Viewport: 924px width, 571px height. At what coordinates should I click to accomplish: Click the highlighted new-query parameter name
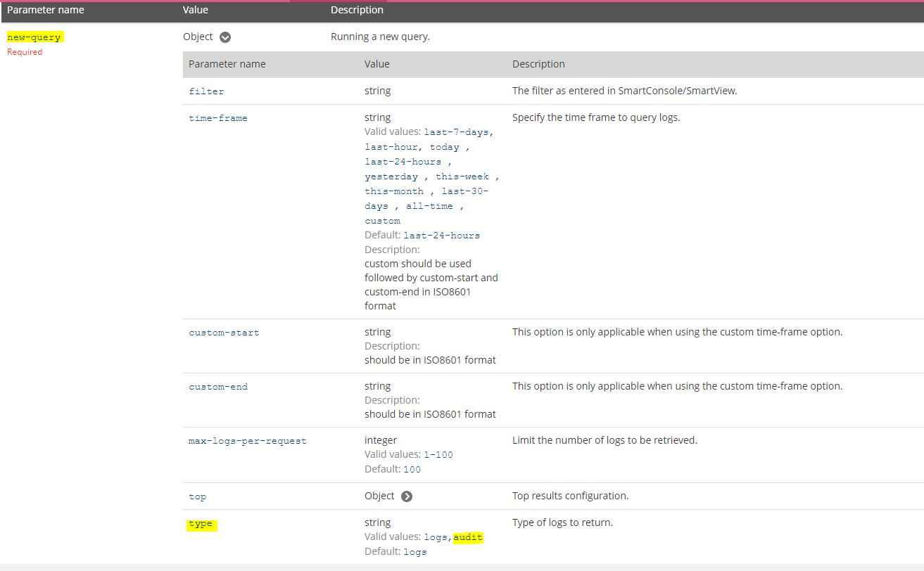coord(34,37)
